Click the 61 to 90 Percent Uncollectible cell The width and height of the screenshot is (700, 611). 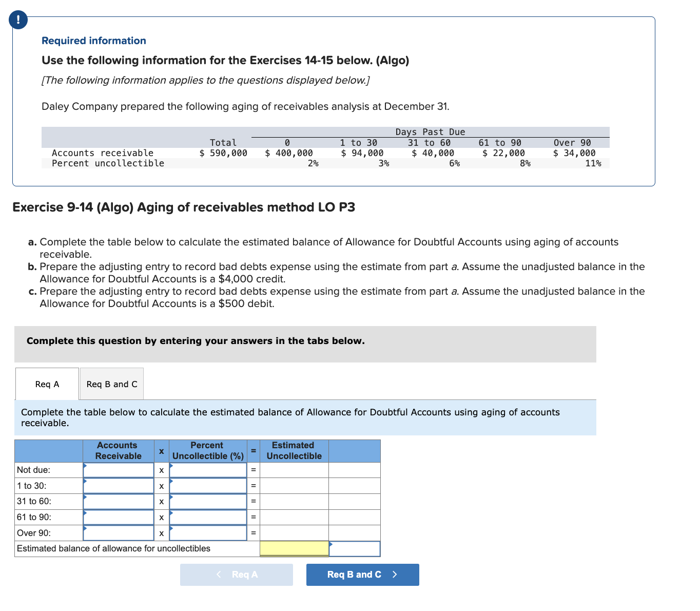[x=208, y=517]
